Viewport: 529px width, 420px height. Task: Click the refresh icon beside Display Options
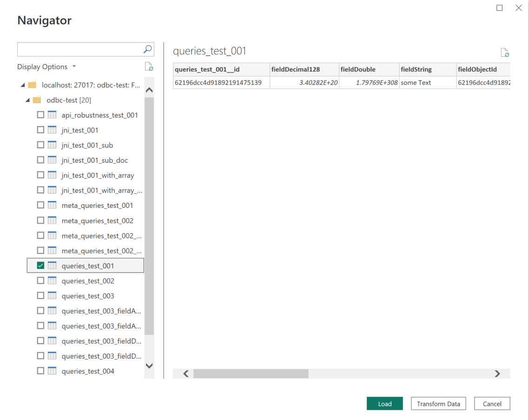(x=149, y=66)
